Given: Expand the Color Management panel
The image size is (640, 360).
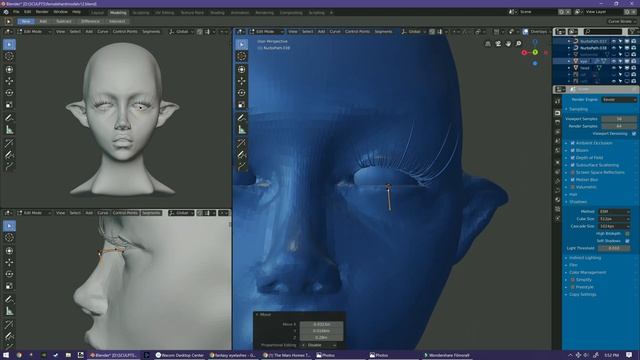Looking at the screenshot, I should pos(587,273).
